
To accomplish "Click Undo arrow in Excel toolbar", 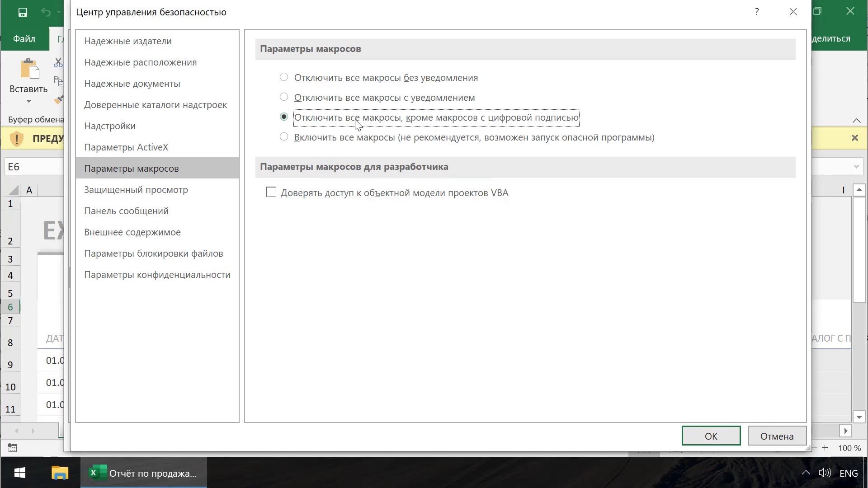I will tap(46, 12).
